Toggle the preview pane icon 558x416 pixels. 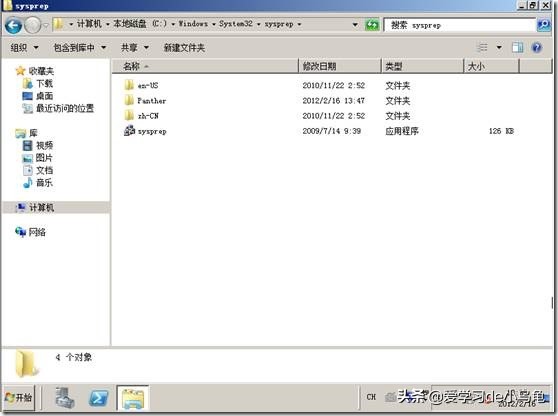(x=517, y=47)
